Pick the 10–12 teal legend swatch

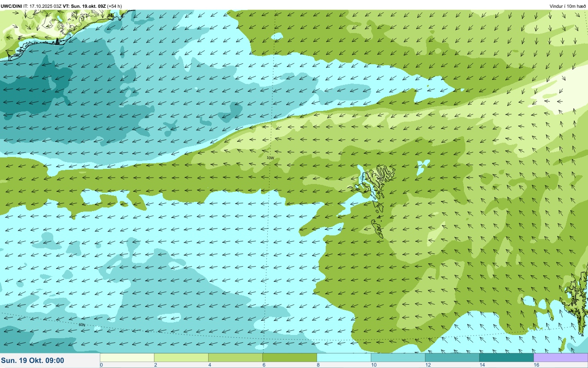398,357
